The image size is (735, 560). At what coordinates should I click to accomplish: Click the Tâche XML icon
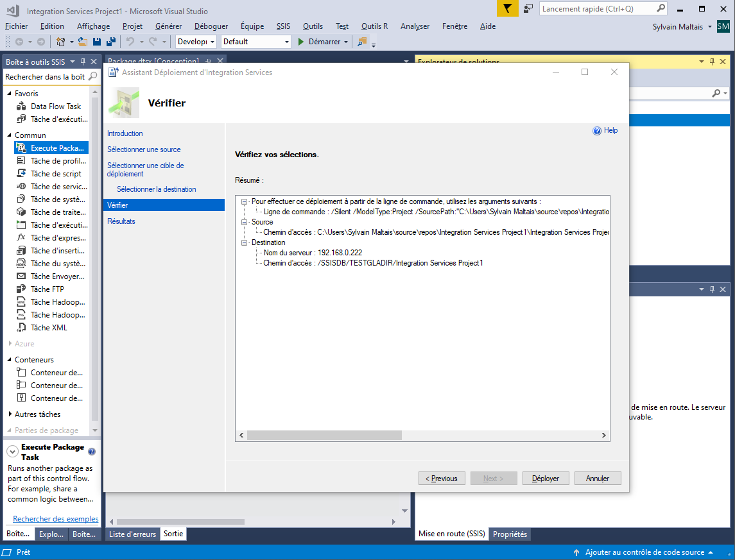pyautogui.click(x=21, y=327)
